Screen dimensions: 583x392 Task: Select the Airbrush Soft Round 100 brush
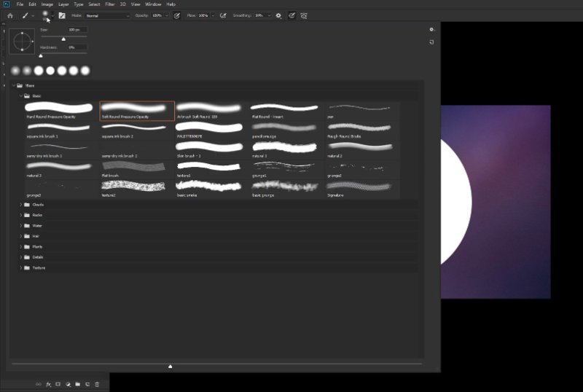(211, 111)
